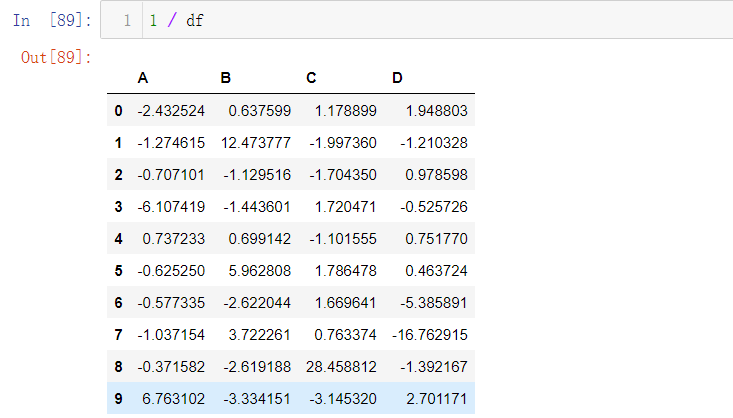Select cell value -1.274615
This screenshot has width=733, height=418.
171,143
